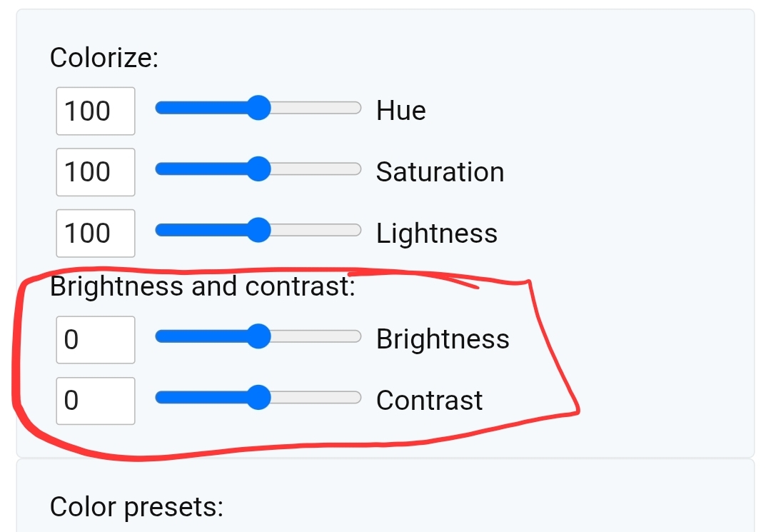Click the Hue slider handle

[x=259, y=109]
